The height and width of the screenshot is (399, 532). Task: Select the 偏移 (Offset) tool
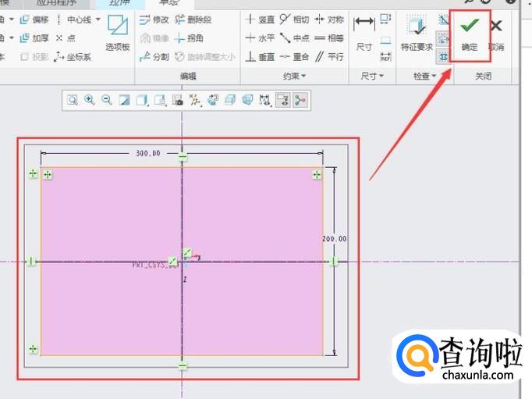click(x=34, y=20)
